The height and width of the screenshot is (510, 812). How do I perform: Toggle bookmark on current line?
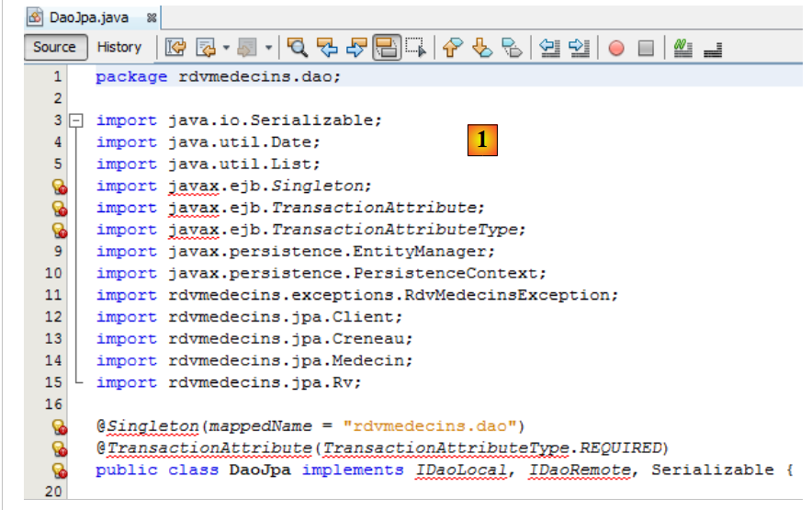click(513, 48)
